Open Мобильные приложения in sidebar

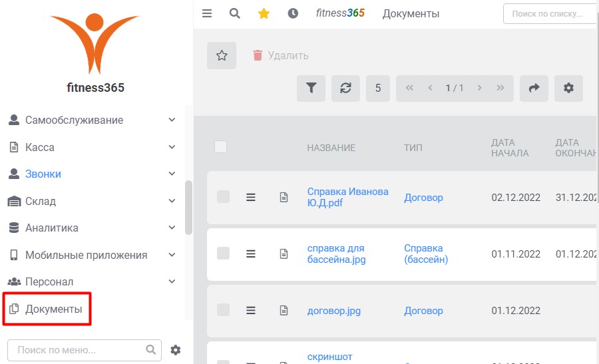point(86,255)
